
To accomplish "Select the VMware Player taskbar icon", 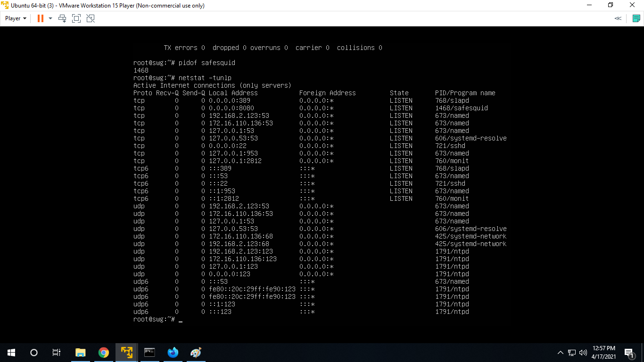I will (126, 352).
